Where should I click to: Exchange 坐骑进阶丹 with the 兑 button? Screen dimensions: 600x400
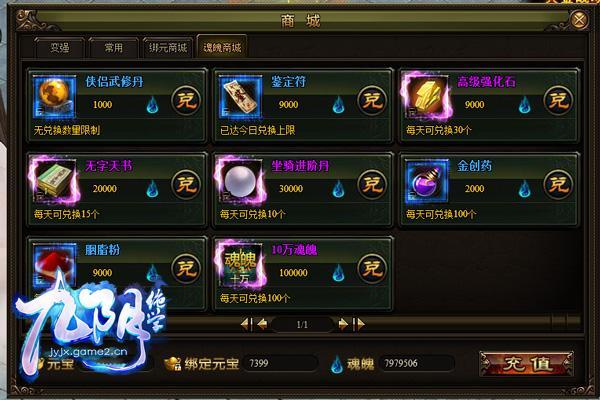click(372, 184)
